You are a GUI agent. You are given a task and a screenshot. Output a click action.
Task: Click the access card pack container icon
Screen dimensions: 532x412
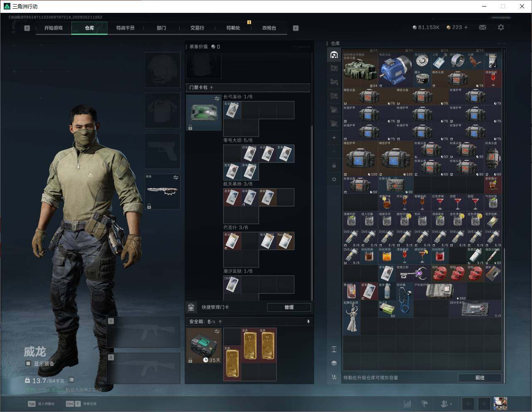point(203,112)
